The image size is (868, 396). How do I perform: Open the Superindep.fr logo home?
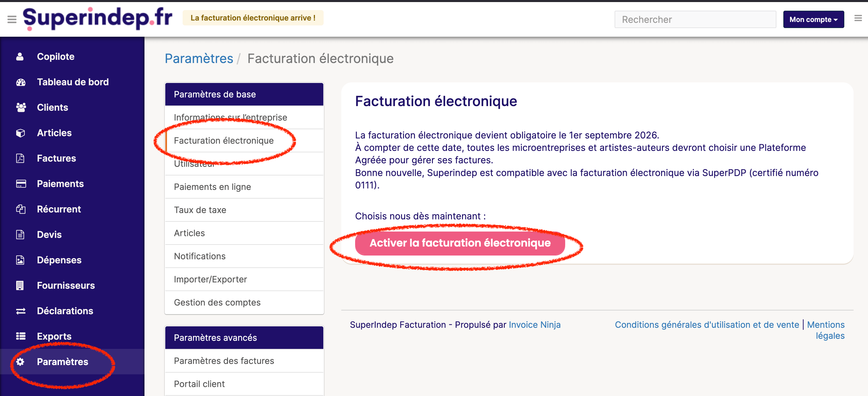[97, 18]
